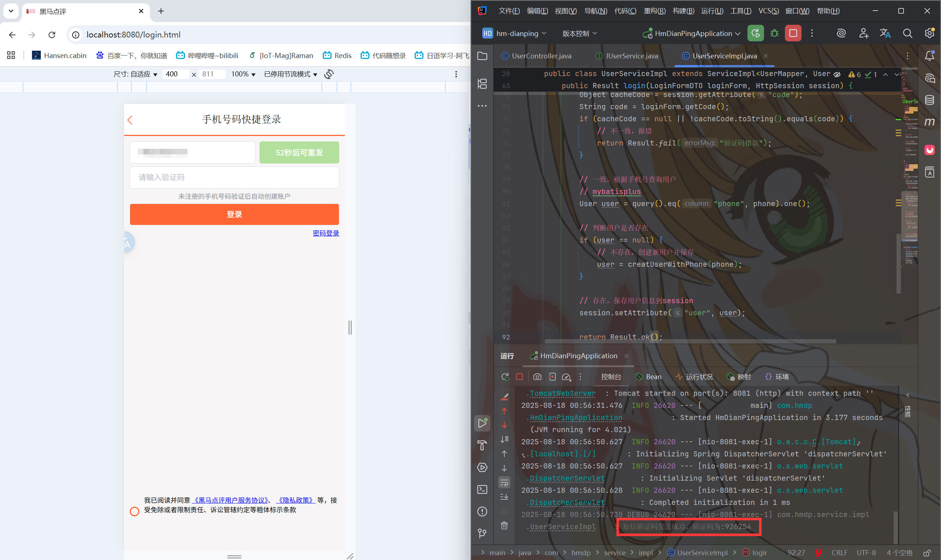941x560 pixels.
Task: Check the user agreement radio circle
Action: point(135,511)
